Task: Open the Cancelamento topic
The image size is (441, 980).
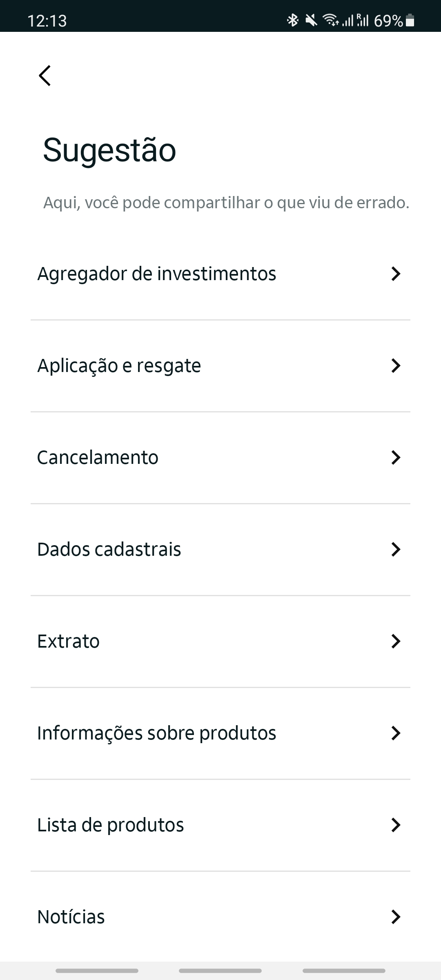Action: 98,457
